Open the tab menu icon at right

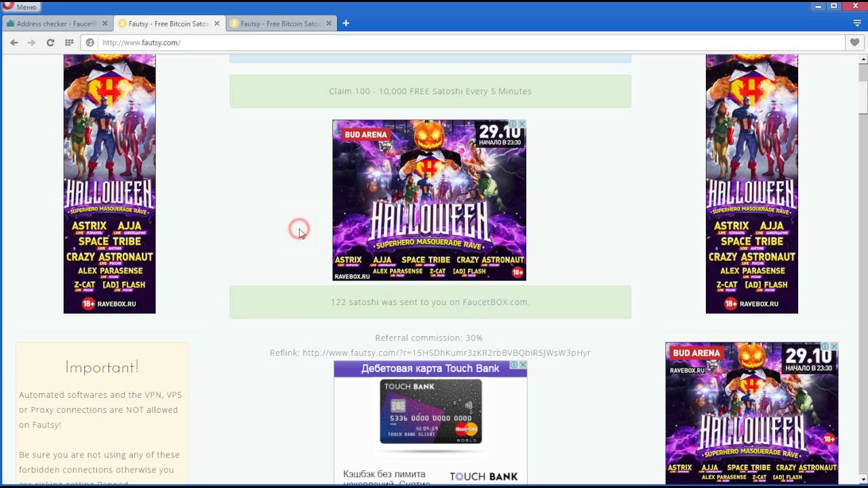pos(857,23)
